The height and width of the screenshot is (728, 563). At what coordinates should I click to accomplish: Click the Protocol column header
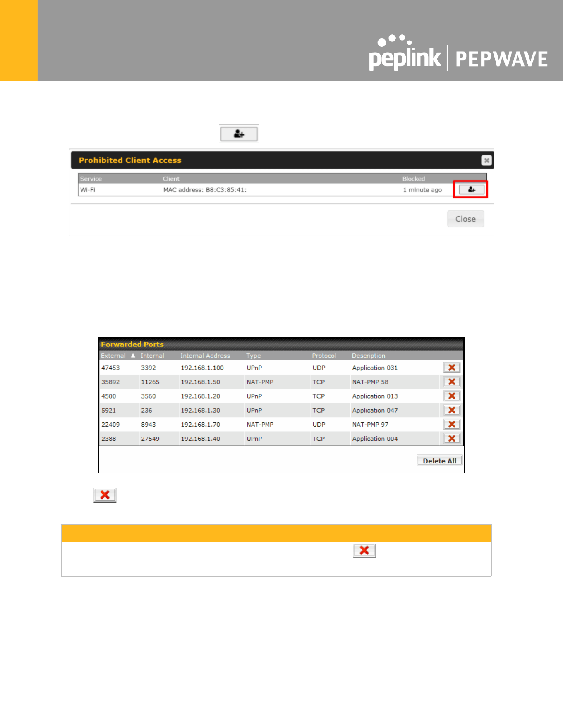click(x=324, y=356)
